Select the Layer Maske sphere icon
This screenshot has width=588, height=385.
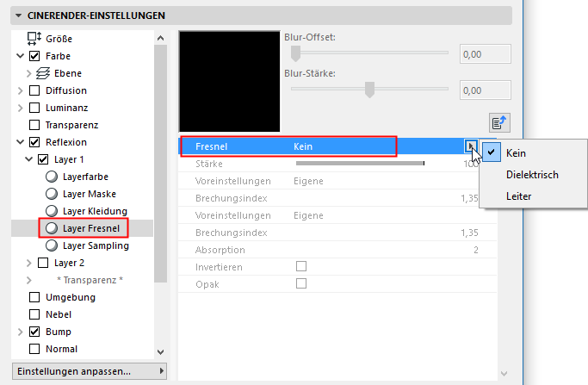pyautogui.click(x=52, y=194)
